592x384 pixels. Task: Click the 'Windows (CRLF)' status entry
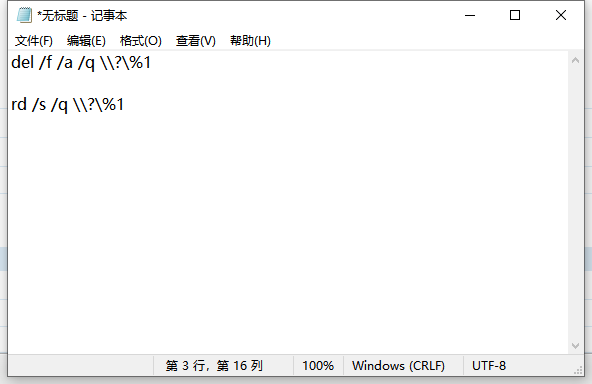pos(398,365)
